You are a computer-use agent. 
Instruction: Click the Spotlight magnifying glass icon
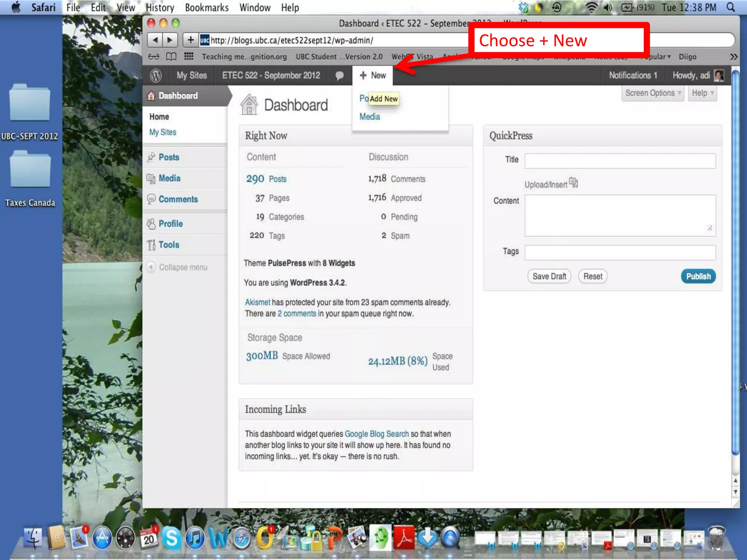point(731,7)
